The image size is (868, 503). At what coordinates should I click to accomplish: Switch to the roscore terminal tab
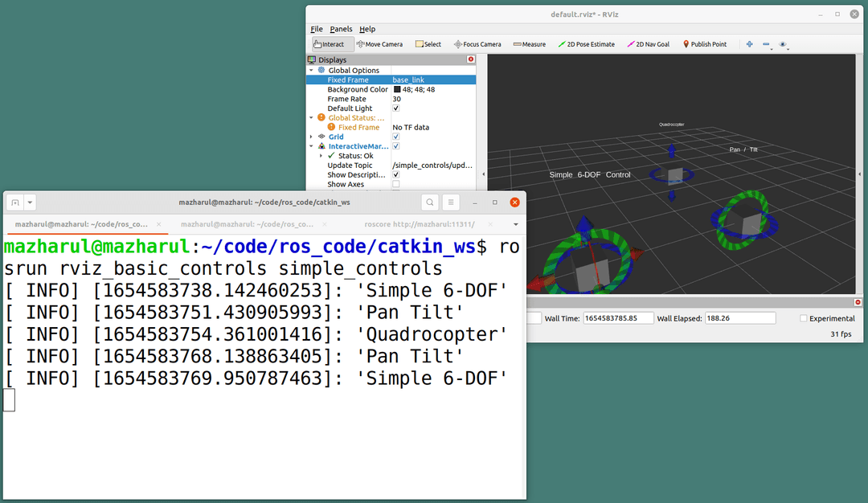pyautogui.click(x=420, y=224)
